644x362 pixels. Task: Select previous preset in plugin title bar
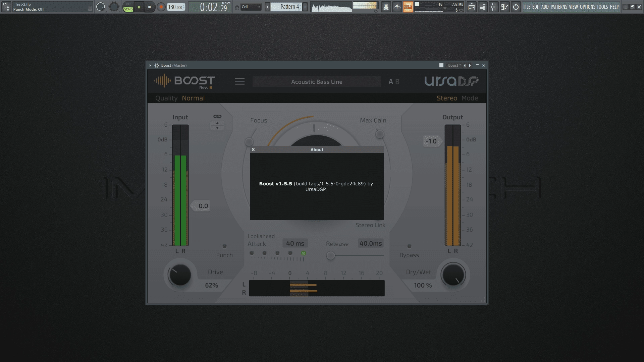click(x=465, y=65)
